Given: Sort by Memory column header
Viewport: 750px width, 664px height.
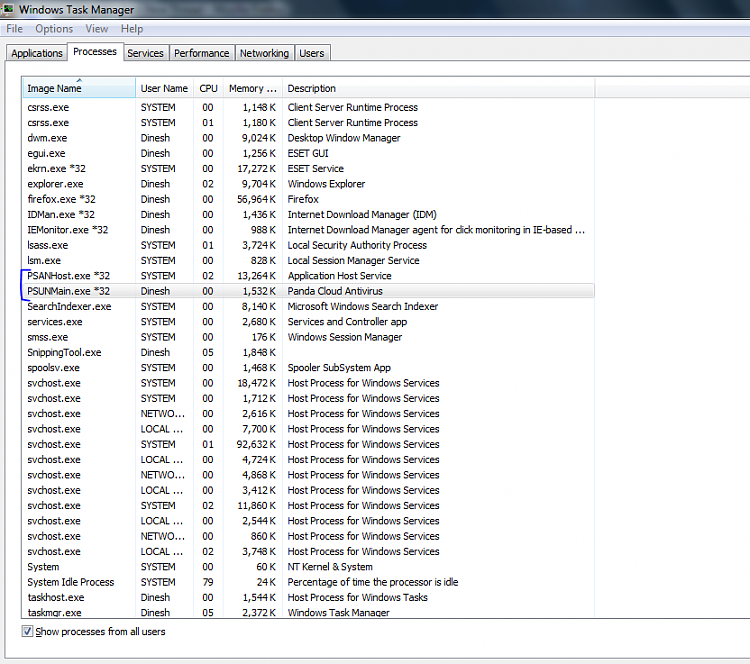Looking at the screenshot, I should pyautogui.click(x=253, y=88).
